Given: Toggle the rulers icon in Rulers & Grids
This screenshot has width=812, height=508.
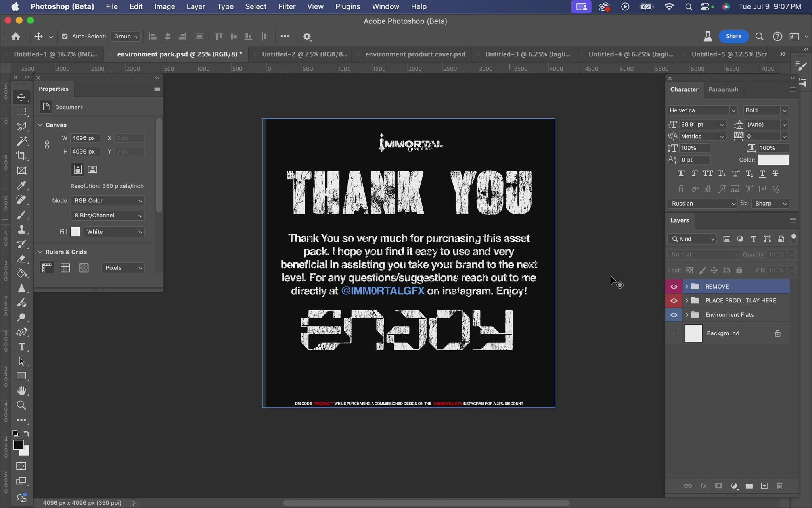Looking at the screenshot, I should click(47, 268).
